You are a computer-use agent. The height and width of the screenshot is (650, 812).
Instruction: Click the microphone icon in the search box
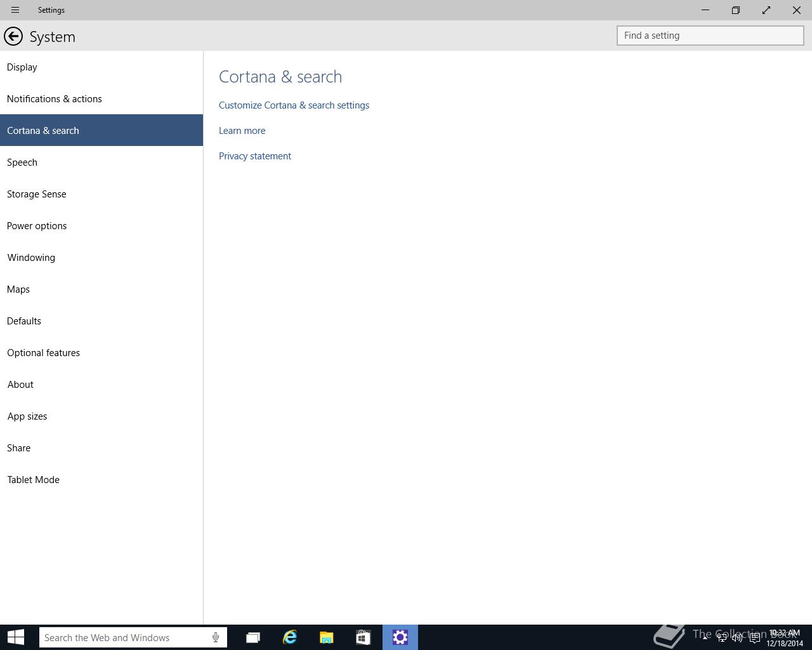click(216, 637)
